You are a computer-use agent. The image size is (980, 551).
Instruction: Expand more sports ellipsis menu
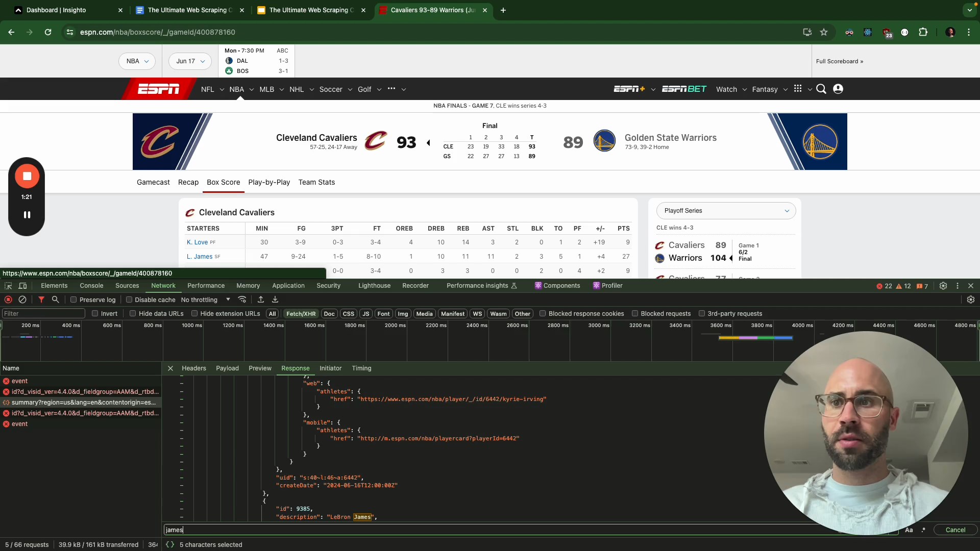click(x=391, y=89)
